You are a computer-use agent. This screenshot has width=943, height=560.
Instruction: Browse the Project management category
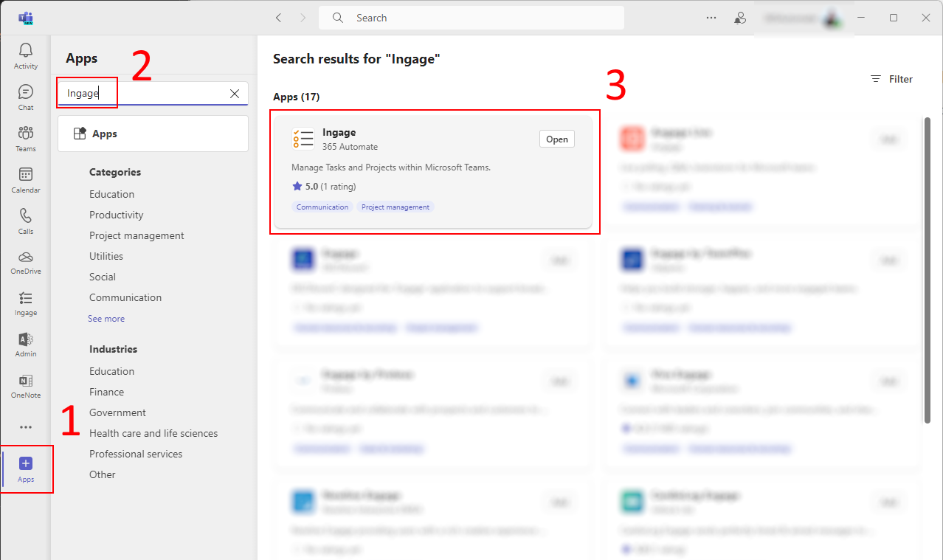tap(137, 235)
